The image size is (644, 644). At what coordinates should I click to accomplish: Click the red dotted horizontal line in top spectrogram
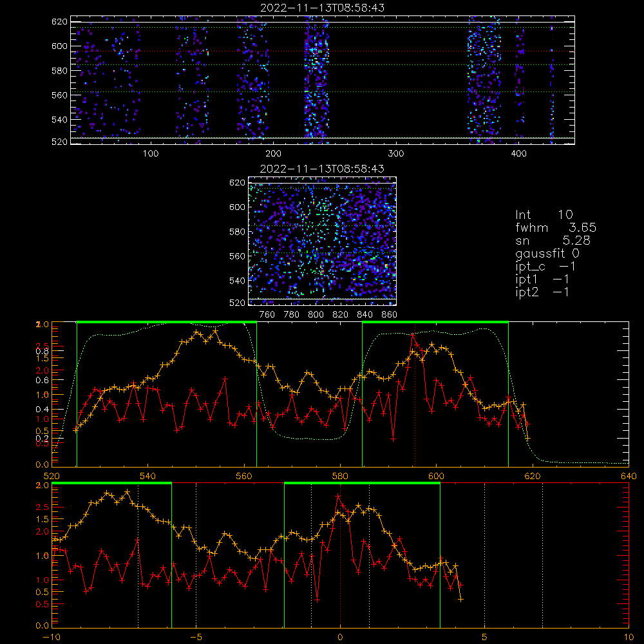click(x=323, y=52)
